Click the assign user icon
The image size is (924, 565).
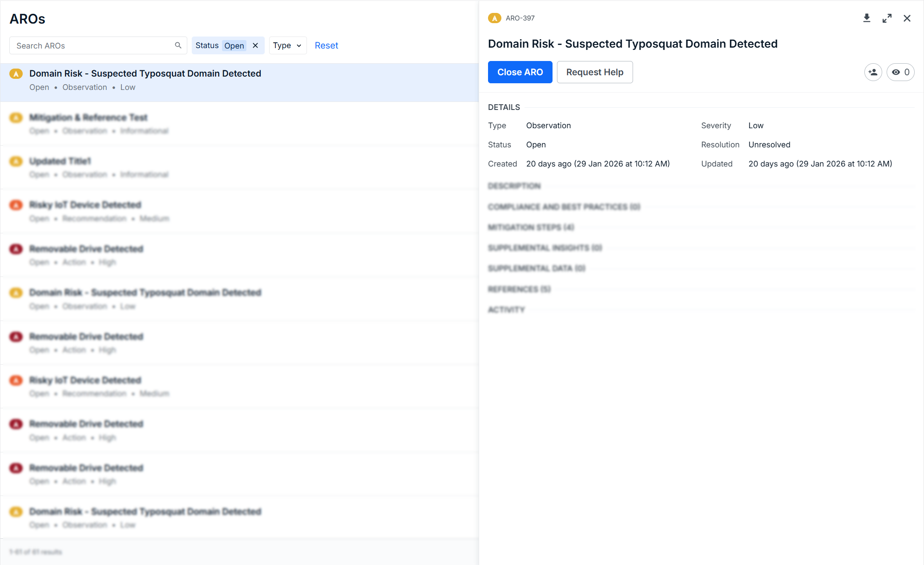873,72
